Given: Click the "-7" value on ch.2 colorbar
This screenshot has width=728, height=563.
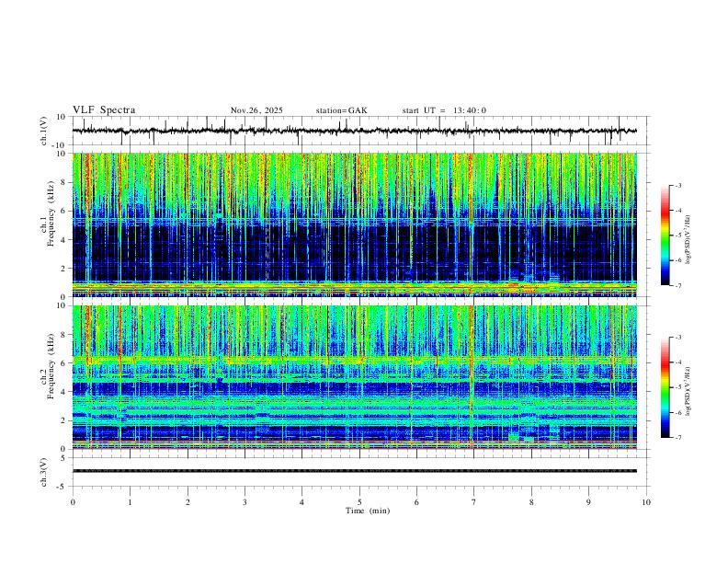Looking at the screenshot, I should click(x=677, y=438).
